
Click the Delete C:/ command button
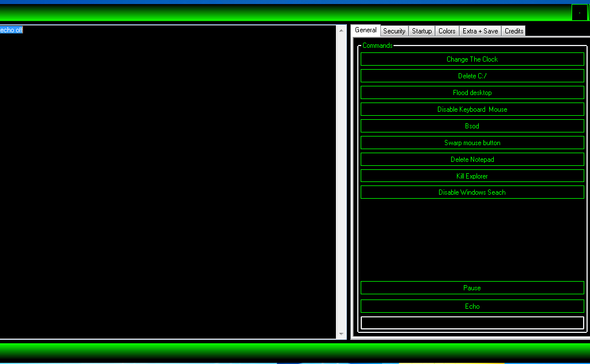click(472, 75)
